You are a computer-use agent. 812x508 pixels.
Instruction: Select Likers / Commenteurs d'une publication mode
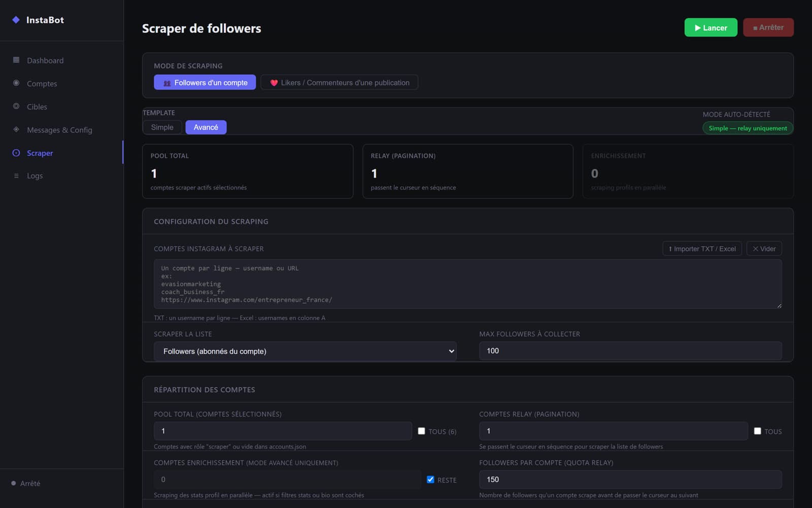tap(340, 82)
